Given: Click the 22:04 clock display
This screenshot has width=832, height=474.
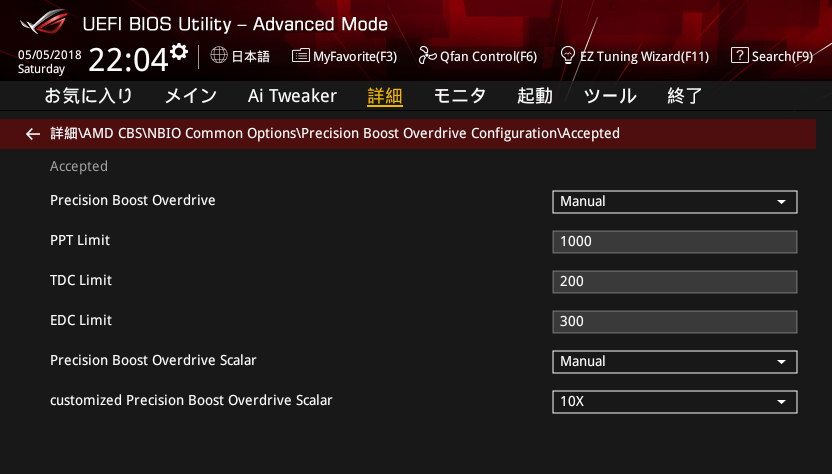Looking at the screenshot, I should coord(128,59).
